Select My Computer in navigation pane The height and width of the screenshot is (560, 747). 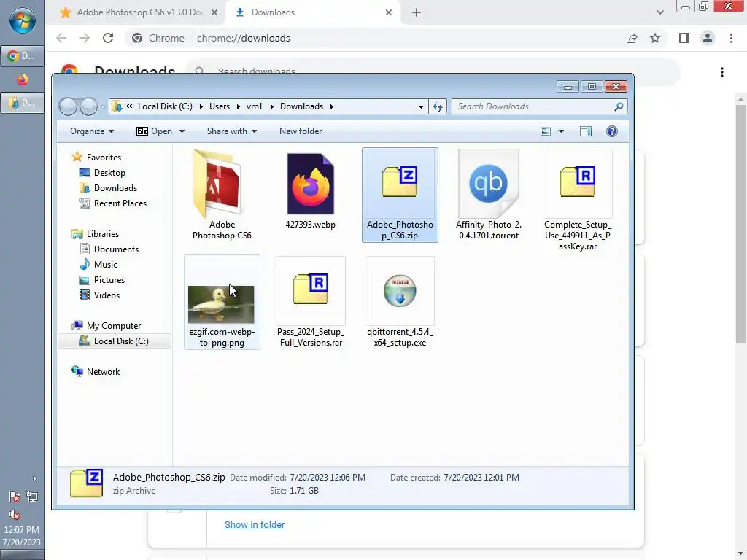click(x=113, y=326)
